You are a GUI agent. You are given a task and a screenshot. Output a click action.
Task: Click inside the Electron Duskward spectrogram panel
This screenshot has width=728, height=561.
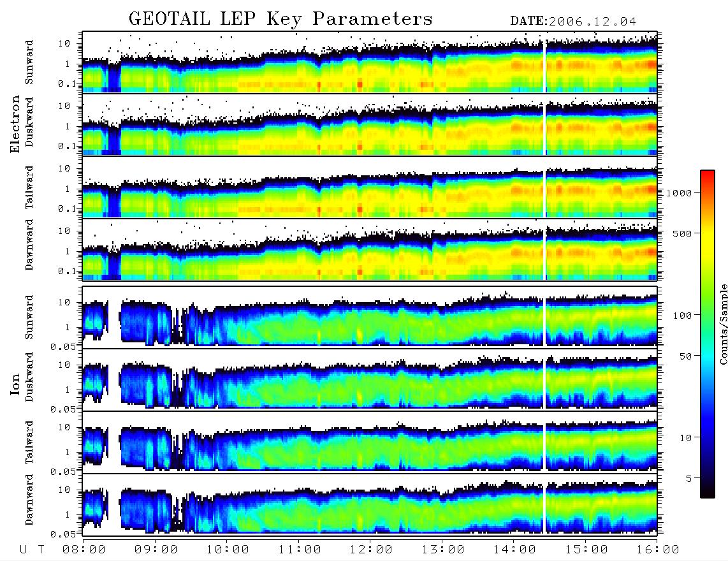[370, 124]
